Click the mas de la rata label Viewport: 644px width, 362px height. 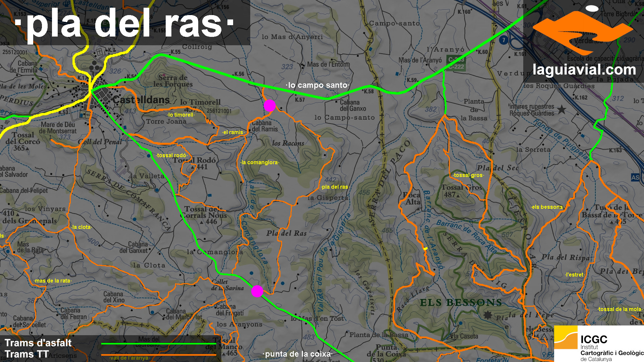(53, 281)
